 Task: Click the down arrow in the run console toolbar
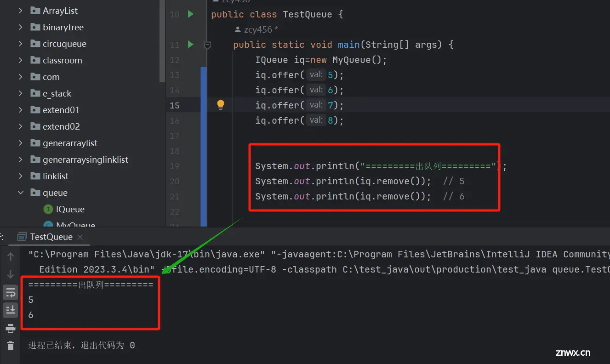pyautogui.click(x=11, y=274)
